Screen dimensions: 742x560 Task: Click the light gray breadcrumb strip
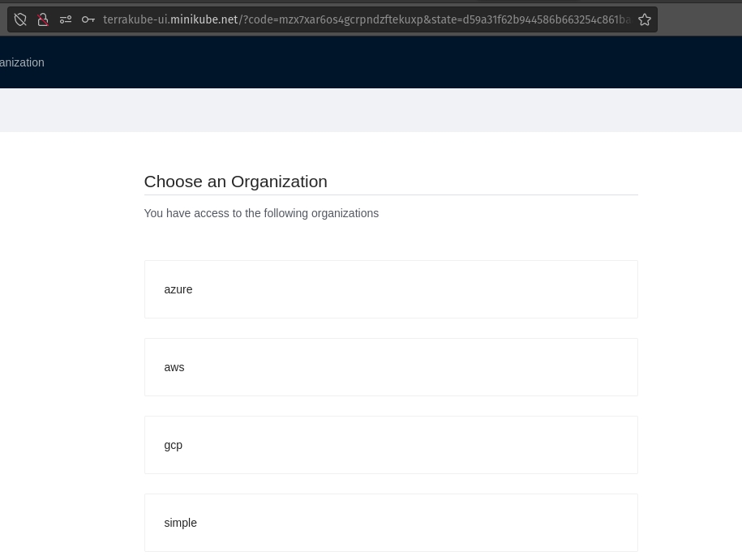coord(371,110)
